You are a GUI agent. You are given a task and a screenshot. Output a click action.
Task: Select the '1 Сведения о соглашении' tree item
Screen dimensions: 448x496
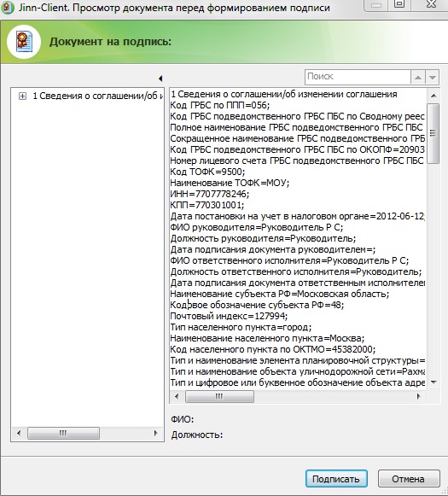click(98, 96)
